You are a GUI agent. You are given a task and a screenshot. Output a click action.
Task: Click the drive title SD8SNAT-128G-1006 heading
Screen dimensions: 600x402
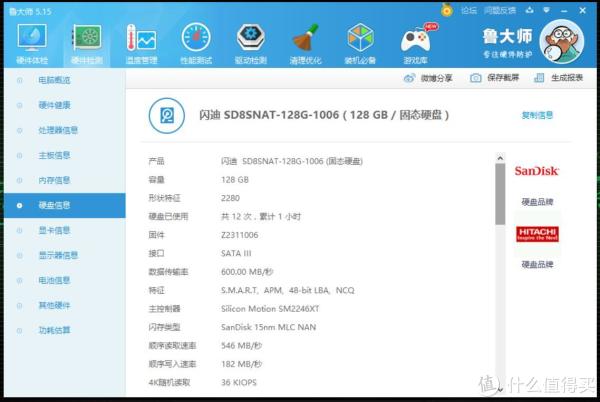(x=324, y=115)
